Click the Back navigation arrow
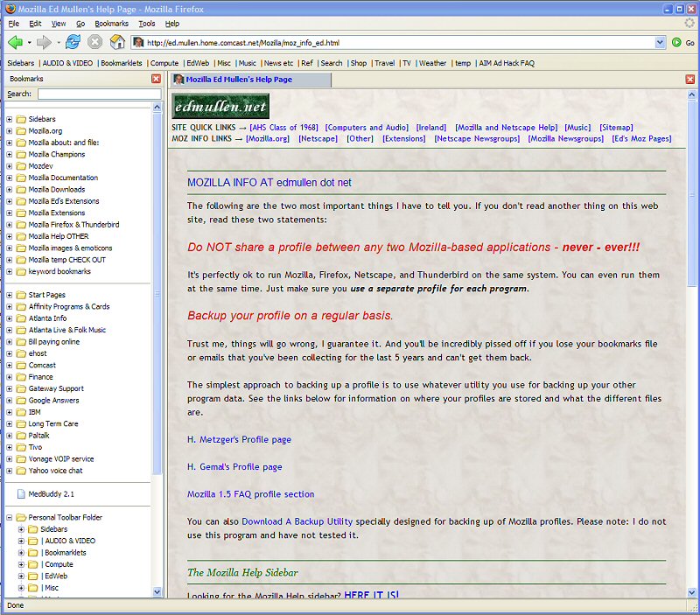The width and height of the screenshot is (700, 615). pyautogui.click(x=15, y=42)
